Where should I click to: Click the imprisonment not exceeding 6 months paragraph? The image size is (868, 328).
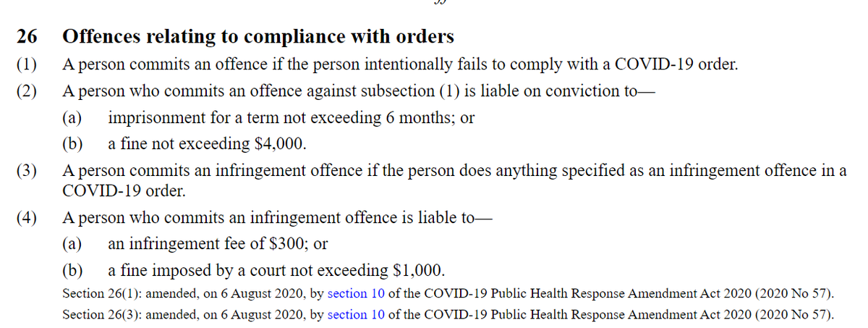pyautogui.click(x=291, y=117)
